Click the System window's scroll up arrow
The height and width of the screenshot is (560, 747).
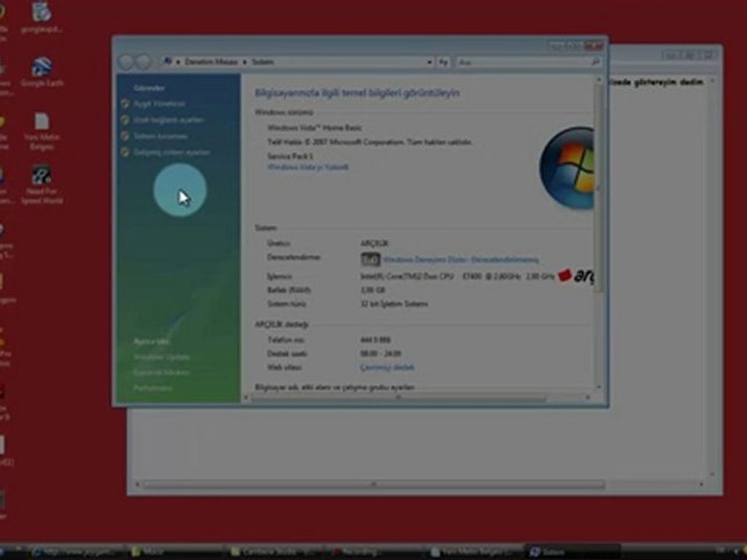598,81
